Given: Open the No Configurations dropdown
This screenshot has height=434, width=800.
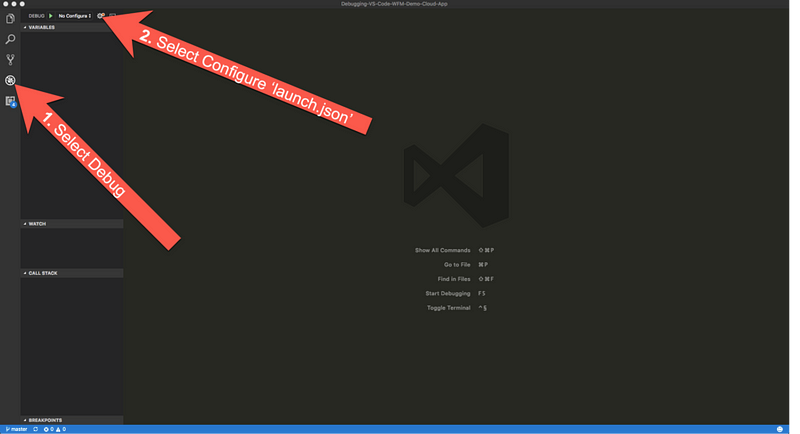Looking at the screenshot, I should 74,16.
